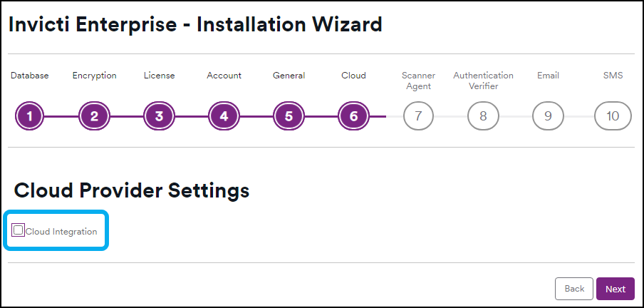
Task: Click step 1 Database circle
Action: click(29, 116)
